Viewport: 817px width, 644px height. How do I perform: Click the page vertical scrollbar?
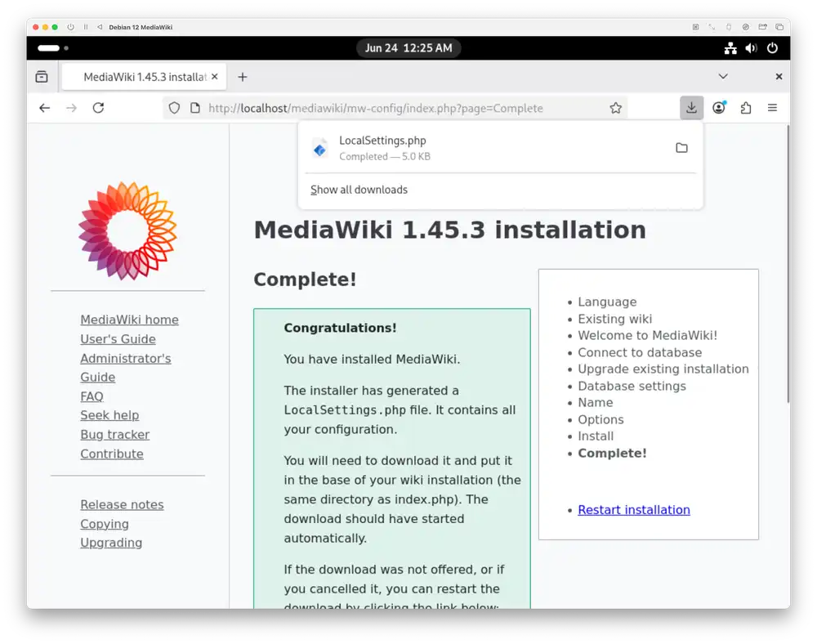point(788,264)
